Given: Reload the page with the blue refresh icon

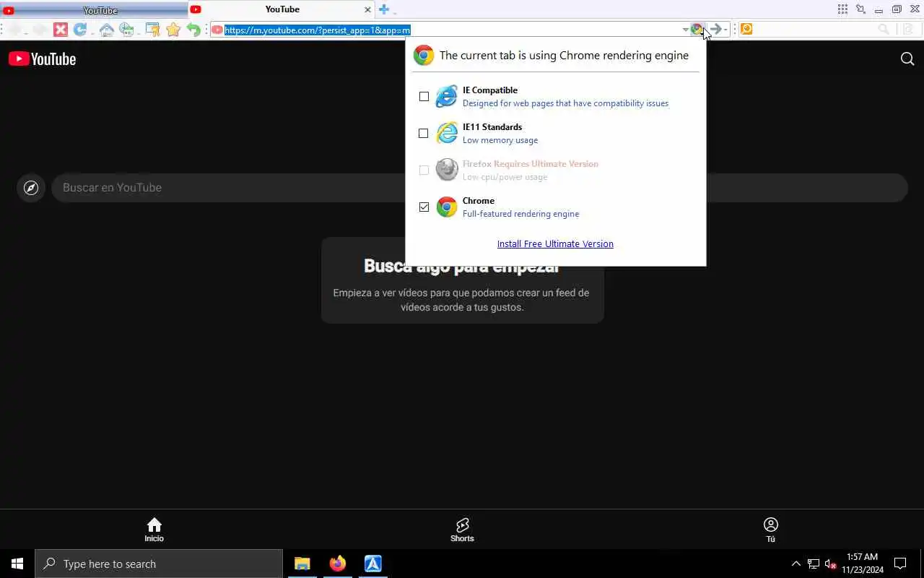Looking at the screenshot, I should coord(80,30).
